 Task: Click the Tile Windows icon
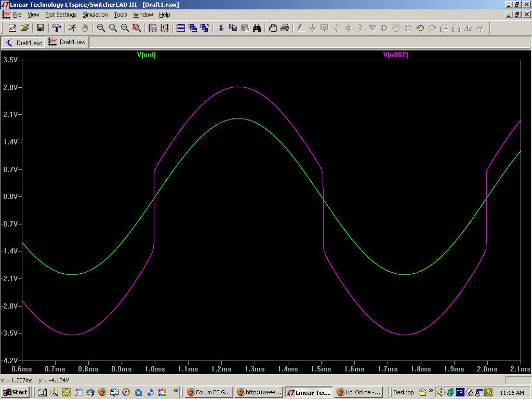pyautogui.click(x=181, y=28)
